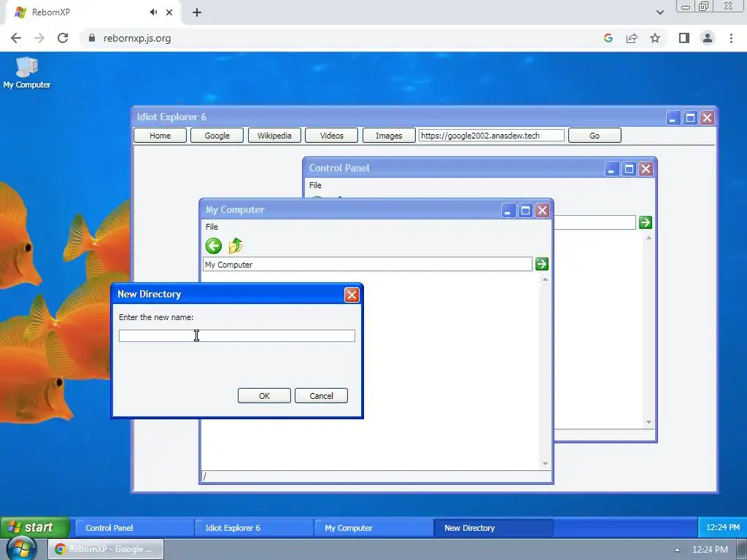This screenshot has width=747, height=560.
Task: Click the Windows 7 Start orb
Action: [x=20, y=549]
